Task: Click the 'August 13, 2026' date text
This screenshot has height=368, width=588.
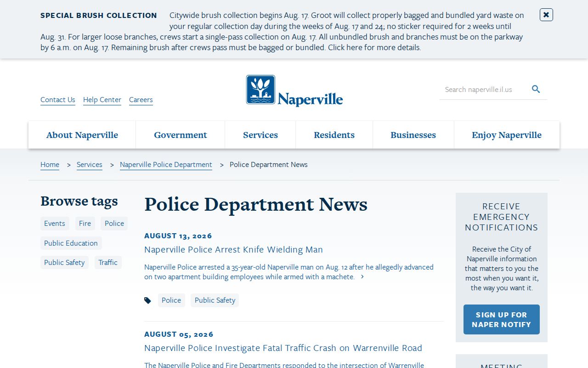Action: coord(178,236)
